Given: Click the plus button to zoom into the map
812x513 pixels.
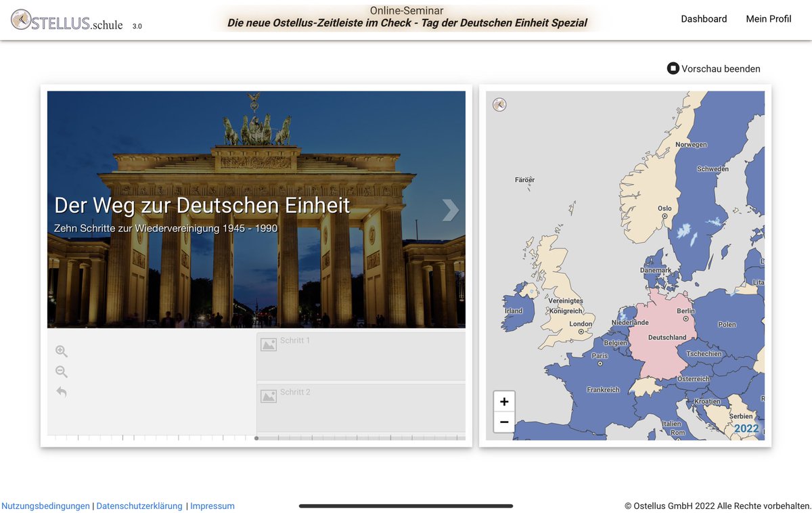Looking at the screenshot, I should [503, 401].
